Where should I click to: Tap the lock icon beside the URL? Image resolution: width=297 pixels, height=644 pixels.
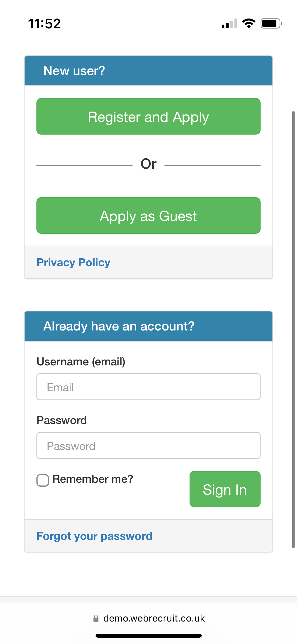96,618
